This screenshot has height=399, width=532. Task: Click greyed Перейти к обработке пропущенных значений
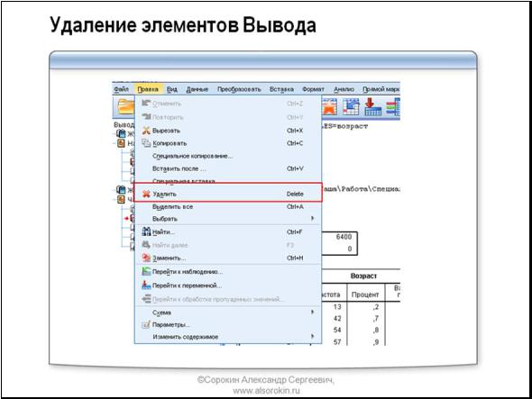pyautogui.click(x=227, y=299)
